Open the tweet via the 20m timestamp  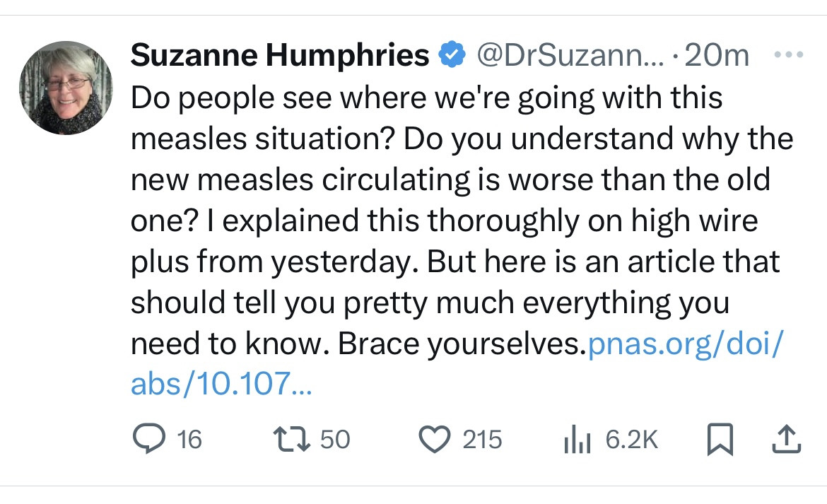pos(717,54)
